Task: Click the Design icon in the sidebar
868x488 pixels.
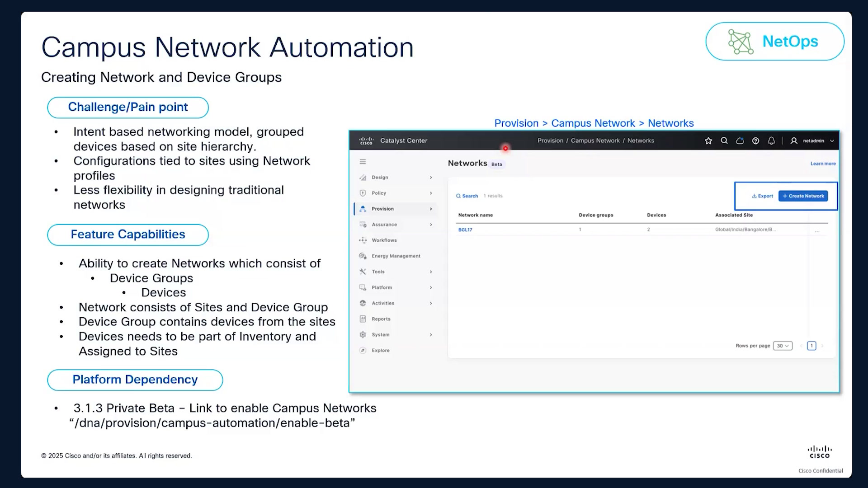Action: pos(363,178)
